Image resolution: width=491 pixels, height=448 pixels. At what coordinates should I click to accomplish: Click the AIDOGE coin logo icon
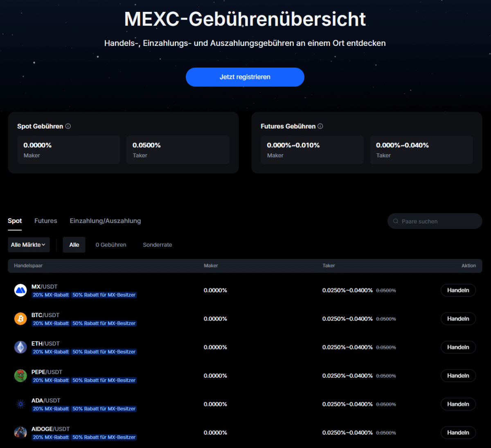20,432
